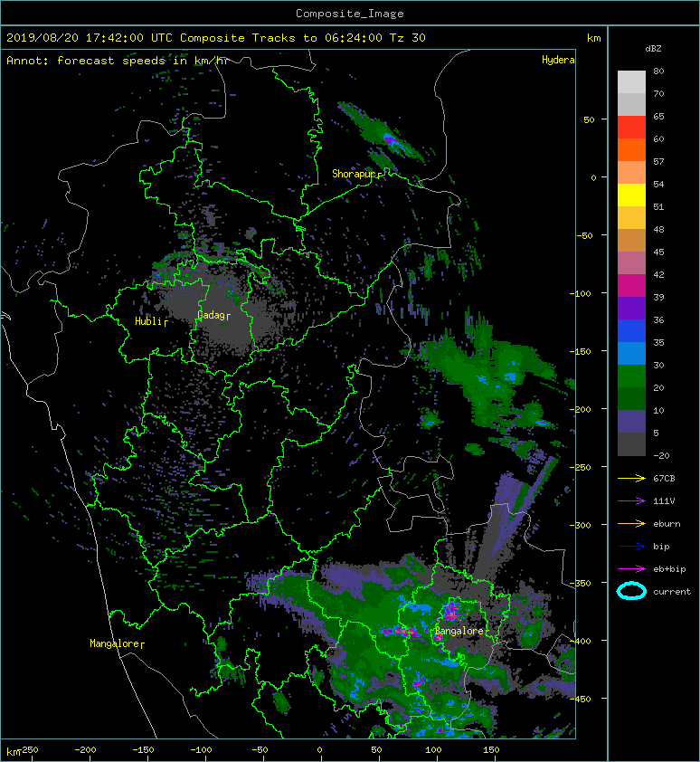Select the yellow swatch between 54 and 51 dBZ
The width and height of the screenshot is (700, 762).
coord(631,195)
